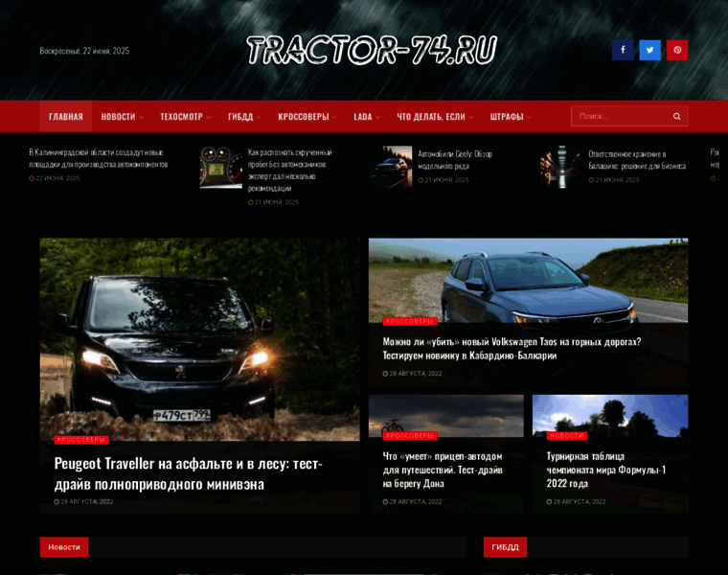Viewport: 728px width, 575px height.
Task: Open the Турнирная таблица Формулы-1 headline
Action: point(606,470)
